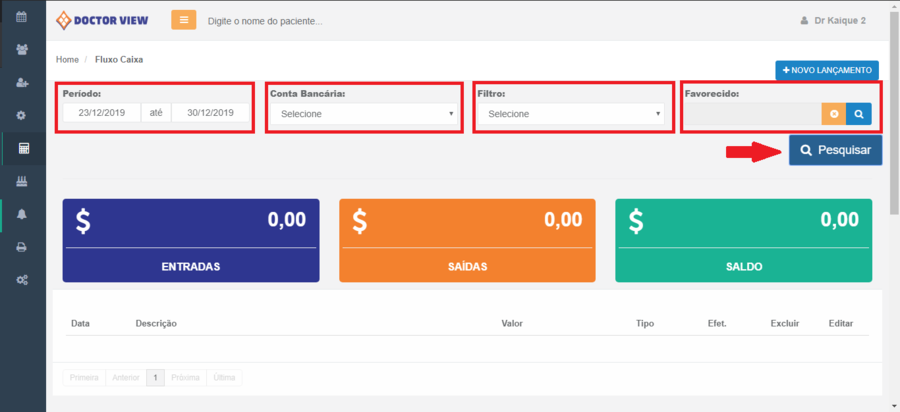Clear Favorecido with the orange X button
The height and width of the screenshot is (412, 900).
point(834,114)
